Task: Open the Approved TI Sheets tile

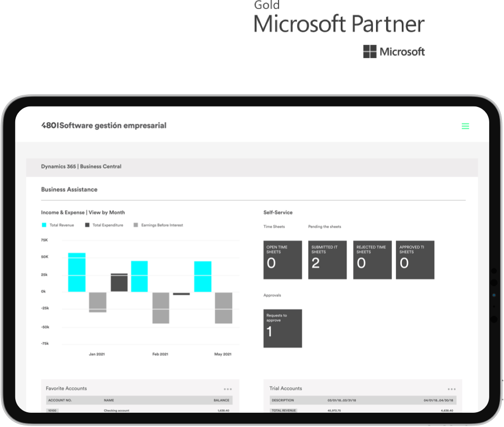Action: [415, 260]
